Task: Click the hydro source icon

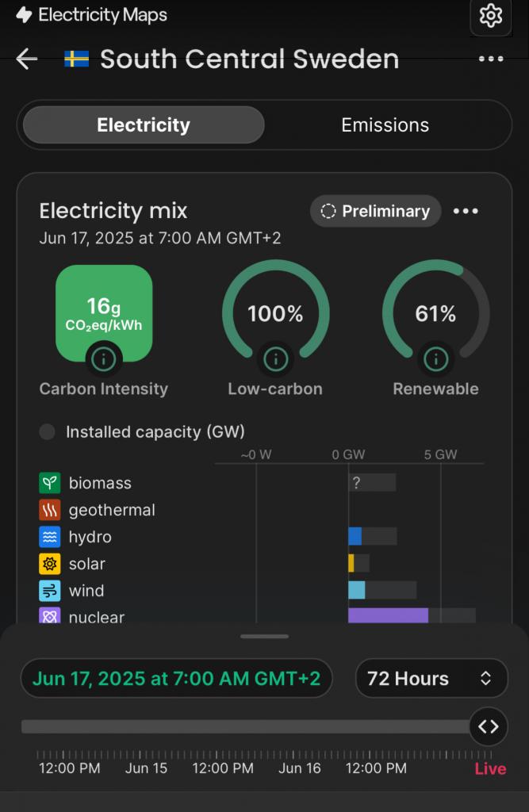Action: pos(50,537)
